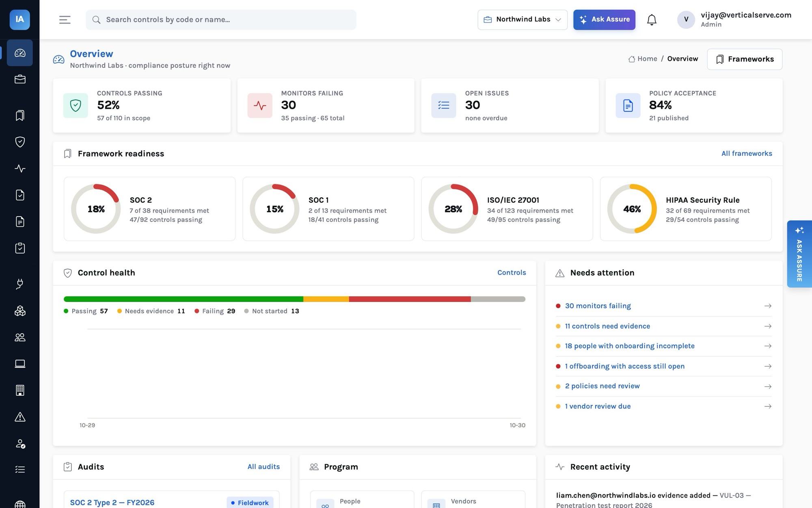Click the Policy Acceptance stat card

pos(694,106)
